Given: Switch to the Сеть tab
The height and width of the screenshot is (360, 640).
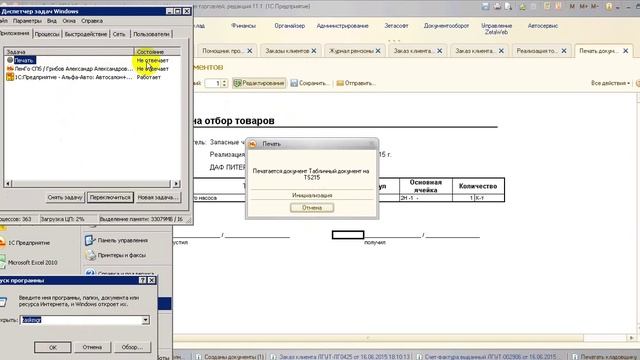Looking at the screenshot, I should [x=119, y=34].
